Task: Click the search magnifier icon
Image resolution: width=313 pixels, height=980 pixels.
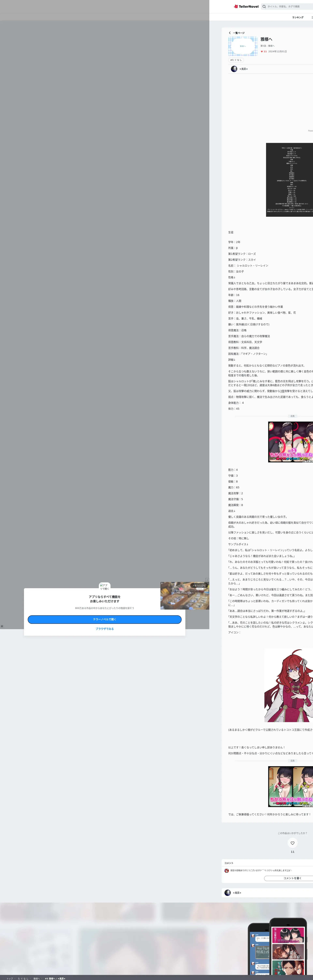Action: pos(264,7)
